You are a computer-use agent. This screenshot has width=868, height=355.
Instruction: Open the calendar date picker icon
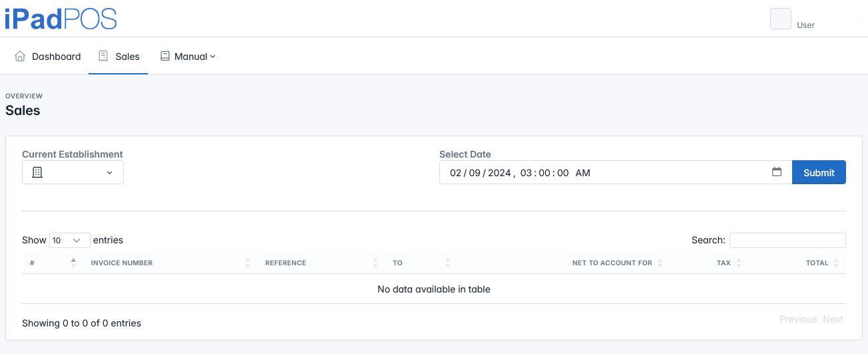coord(777,172)
